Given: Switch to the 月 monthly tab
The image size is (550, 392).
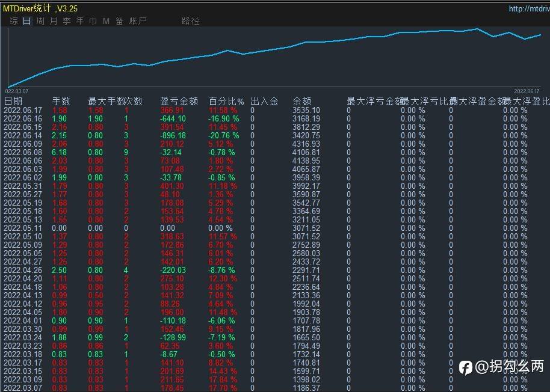Looking at the screenshot, I should [x=54, y=21].
